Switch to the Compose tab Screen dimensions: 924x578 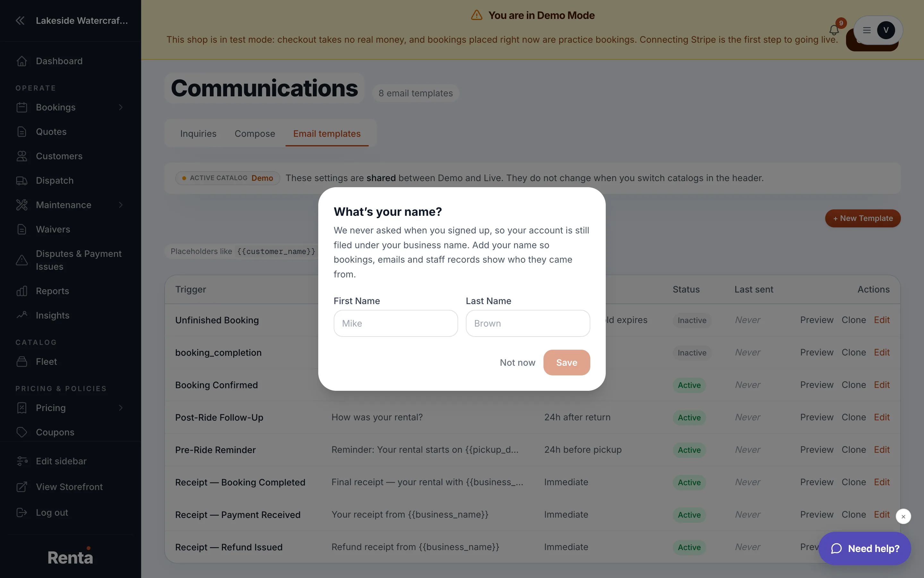click(x=255, y=134)
